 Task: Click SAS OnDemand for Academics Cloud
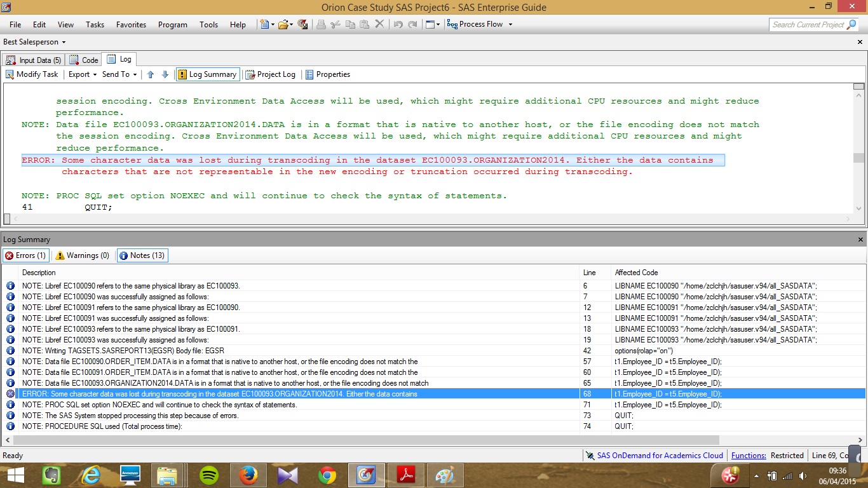click(x=659, y=455)
